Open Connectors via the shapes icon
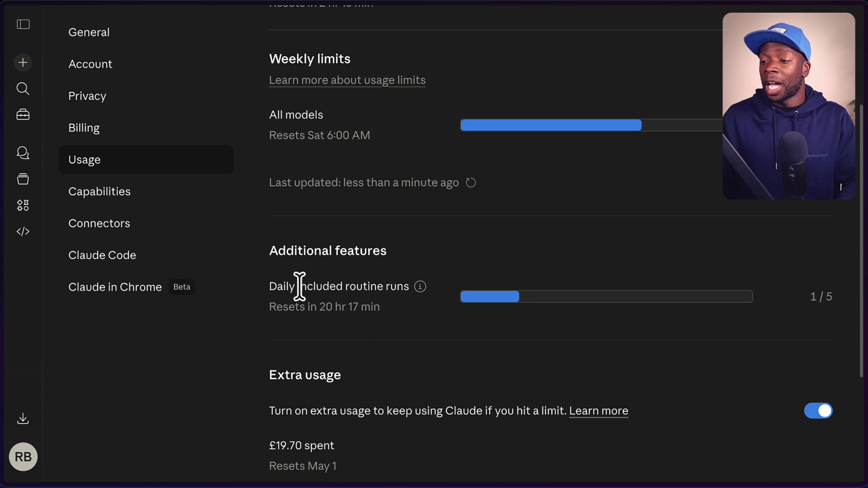The height and width of the screenshot is (488, 868). point(23,205)
